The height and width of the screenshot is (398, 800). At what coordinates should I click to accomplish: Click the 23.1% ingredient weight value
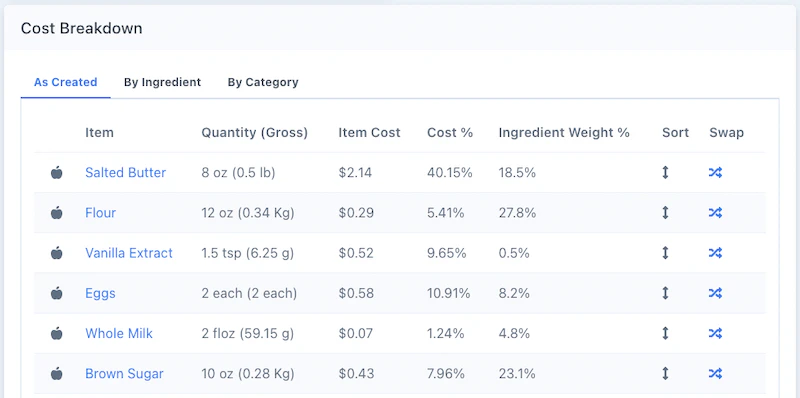(517, 374)
